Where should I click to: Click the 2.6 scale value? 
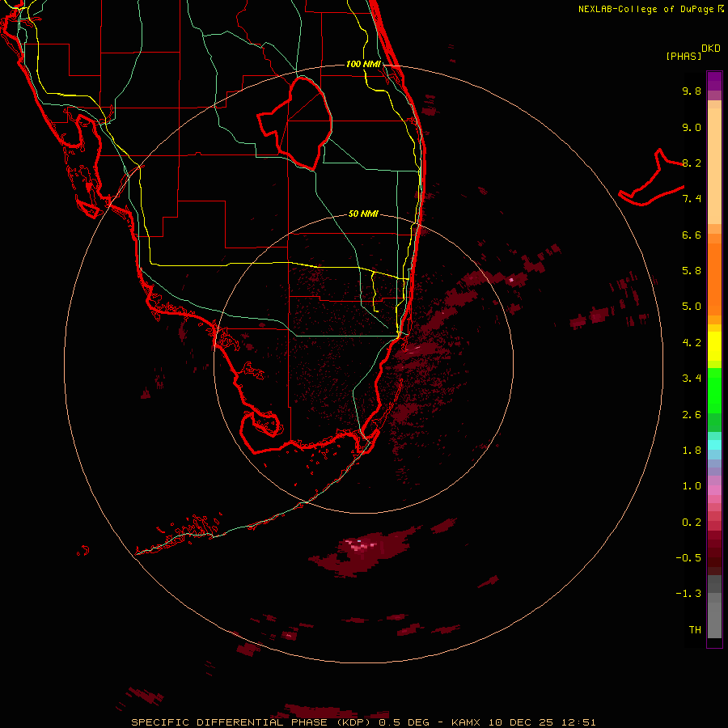coord(692,415)
